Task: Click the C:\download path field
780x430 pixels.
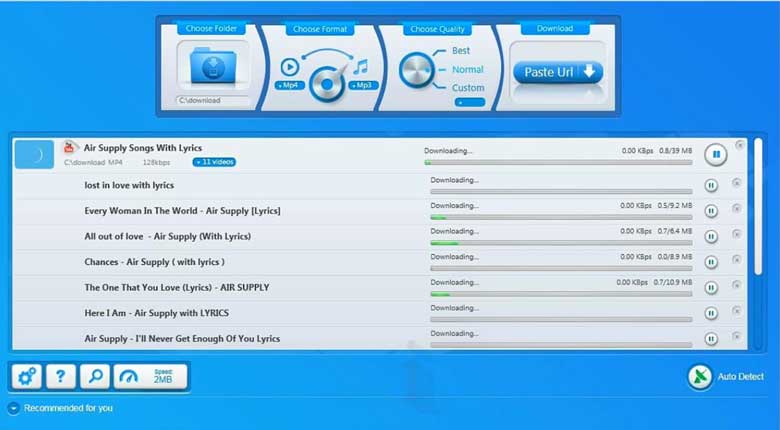Action: tap(212, 101)
